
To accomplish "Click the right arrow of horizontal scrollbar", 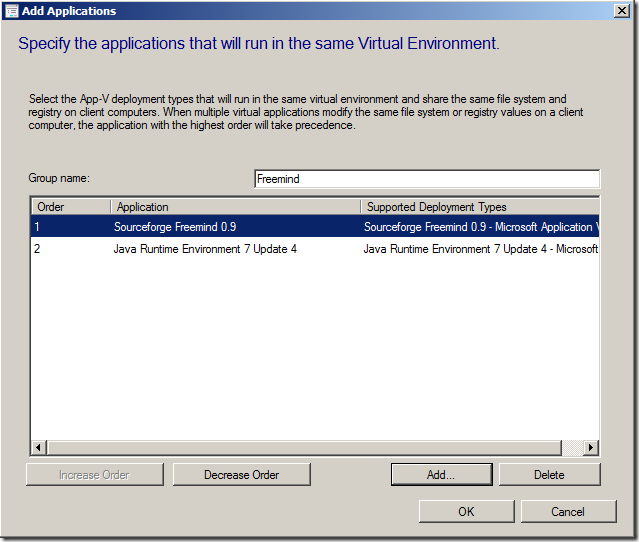I will [591, 447].
